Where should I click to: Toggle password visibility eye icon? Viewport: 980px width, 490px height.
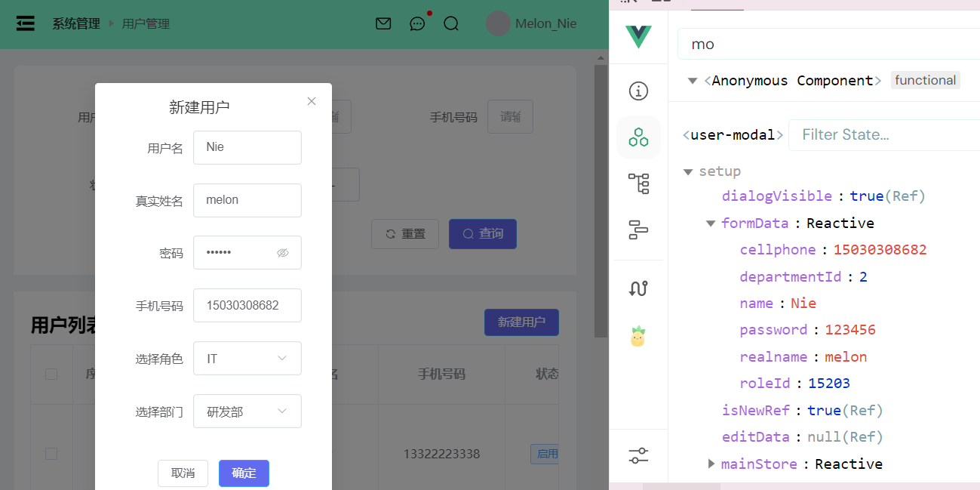coord(283,253)
